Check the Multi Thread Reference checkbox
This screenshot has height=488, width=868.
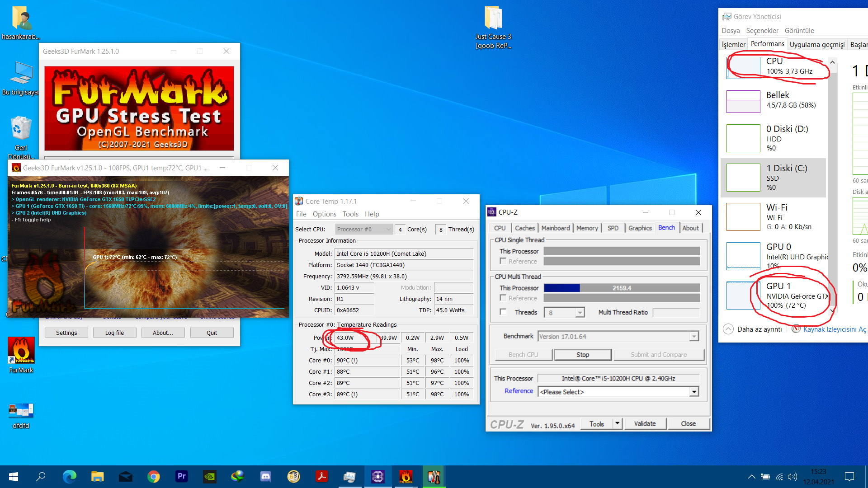503,298
